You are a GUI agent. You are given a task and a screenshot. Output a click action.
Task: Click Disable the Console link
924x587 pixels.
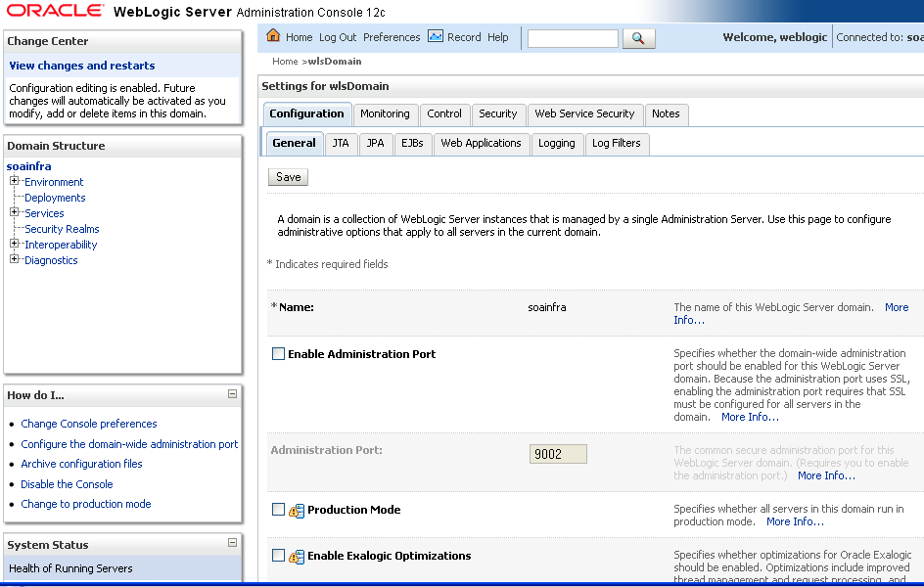67,484
